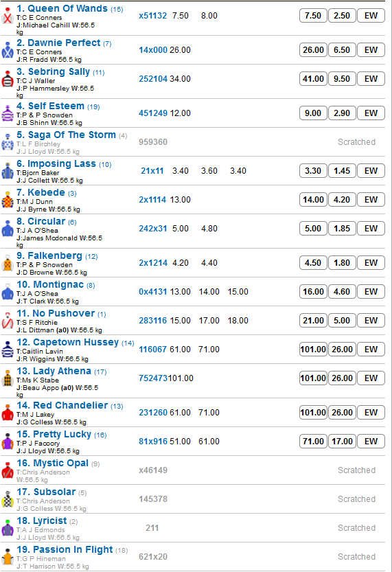The image size is (392, 572).
Task: Select place odds 1.85 for Circular
Action: pos(342,229)
